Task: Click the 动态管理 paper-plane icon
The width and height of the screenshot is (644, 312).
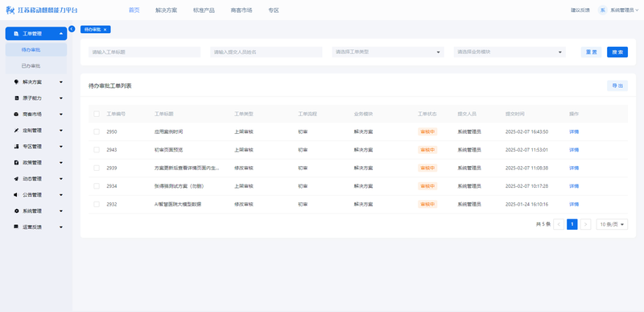Action: pyautogui.click(x=16, y=179)
